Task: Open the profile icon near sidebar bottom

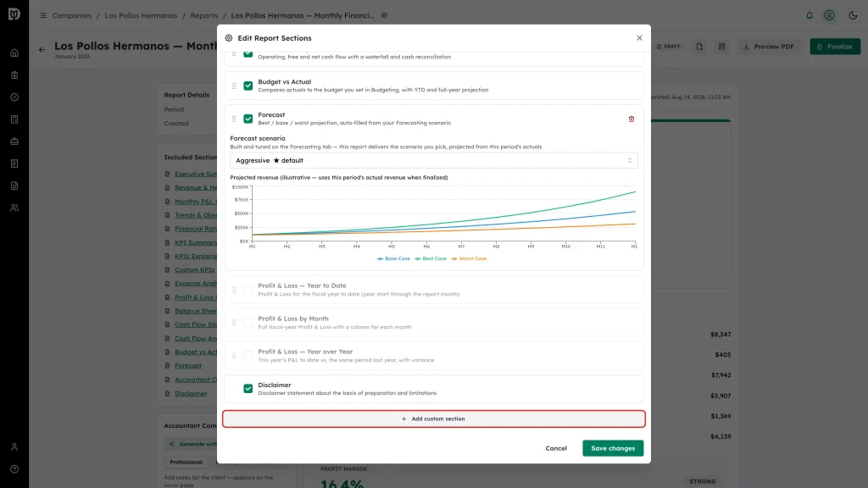Action: point(14,447)
